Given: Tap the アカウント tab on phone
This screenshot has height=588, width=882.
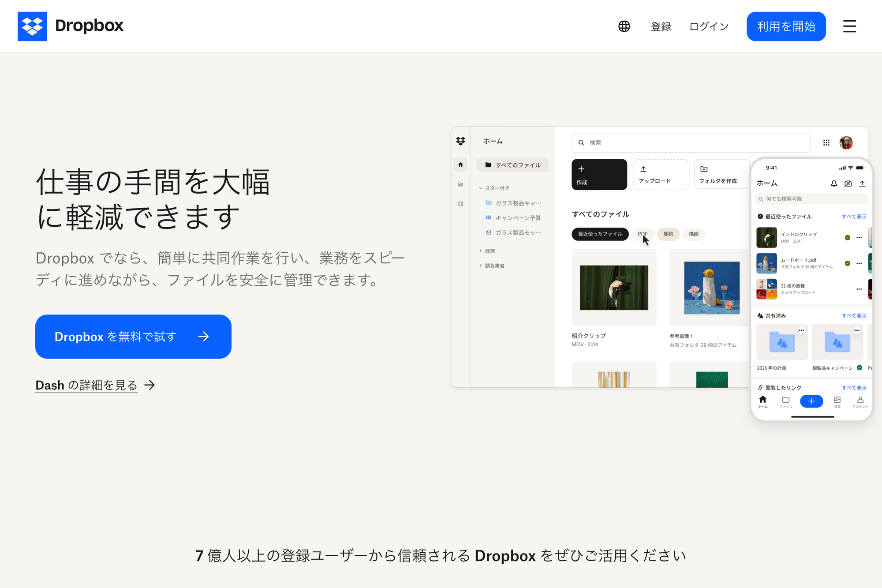Looking at the screenshot, I should [860, 402].
